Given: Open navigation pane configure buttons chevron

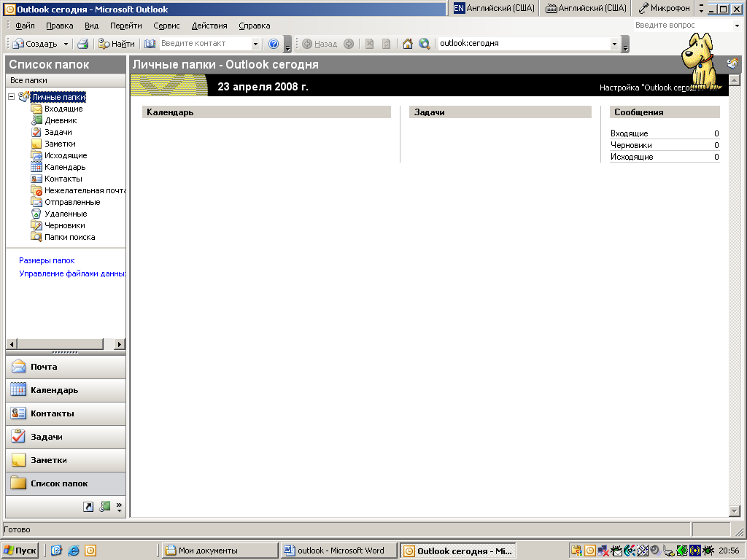Looking at the screenshot, I should pyautogui.click(x=119, y=507).
